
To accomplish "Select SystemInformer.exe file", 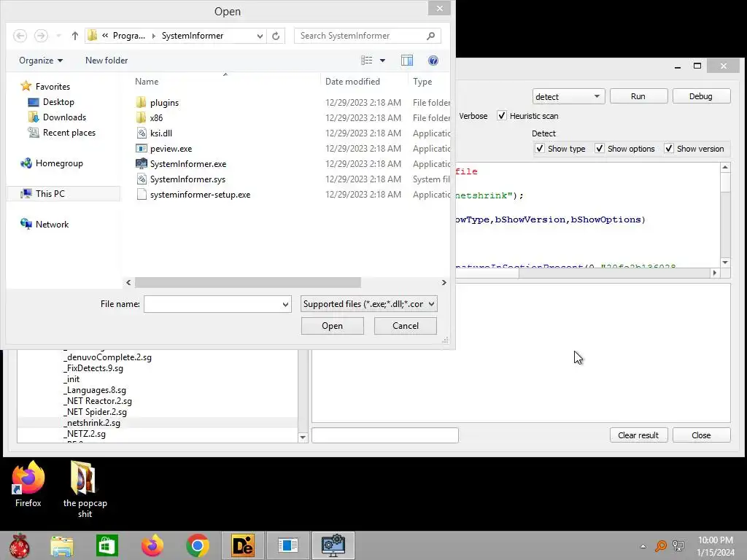I will (x=188, y=164).
